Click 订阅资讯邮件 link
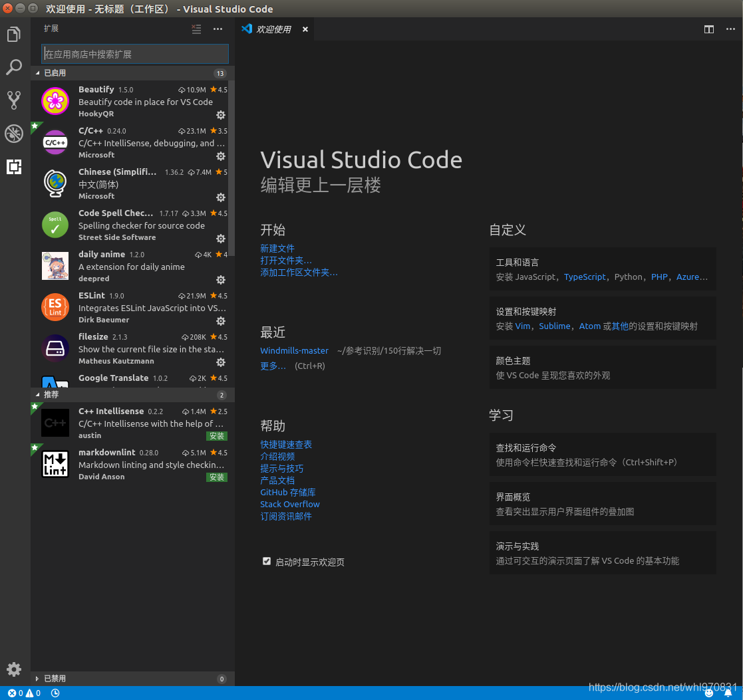Screen dimensions: 743x700 286,517
